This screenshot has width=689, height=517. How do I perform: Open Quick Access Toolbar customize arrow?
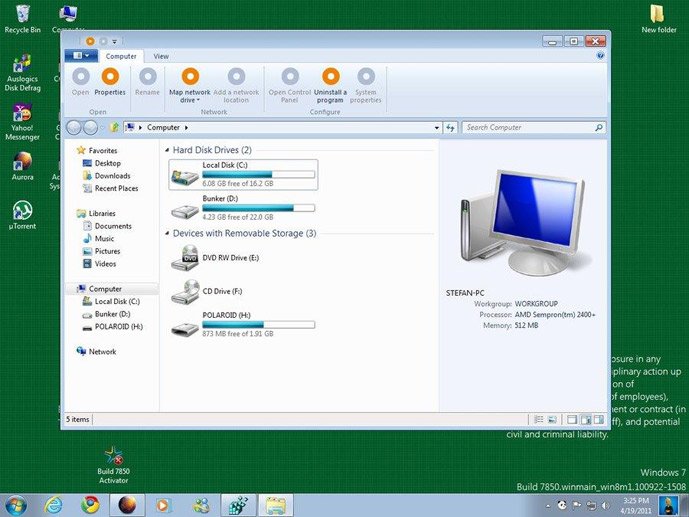[114, 41]
